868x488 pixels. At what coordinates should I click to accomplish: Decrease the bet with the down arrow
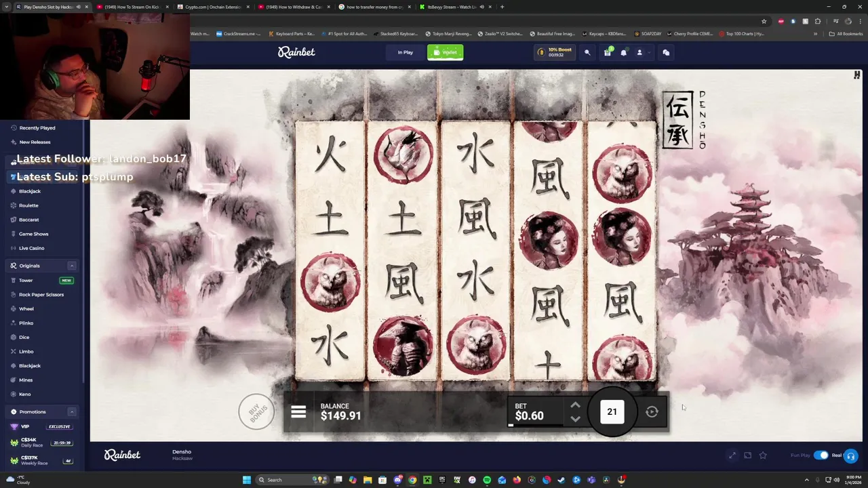pyautogui.click(x=575, y=419)
